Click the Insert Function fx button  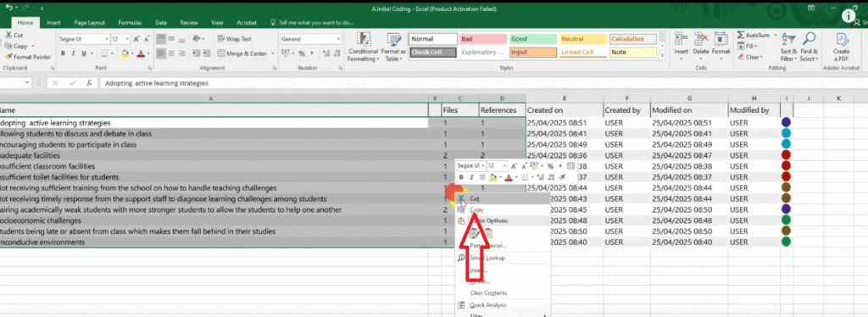[x=88, y=83]
